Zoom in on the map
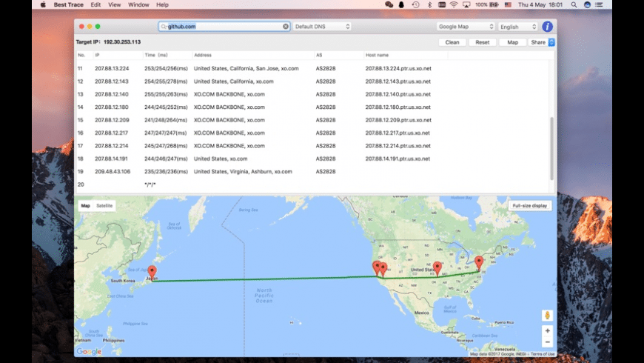 click(x=548, y=330)
